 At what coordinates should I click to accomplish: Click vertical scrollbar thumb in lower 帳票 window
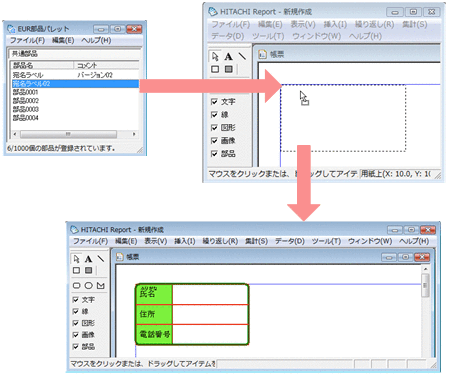pyautogui.click(x=425, y=285)
